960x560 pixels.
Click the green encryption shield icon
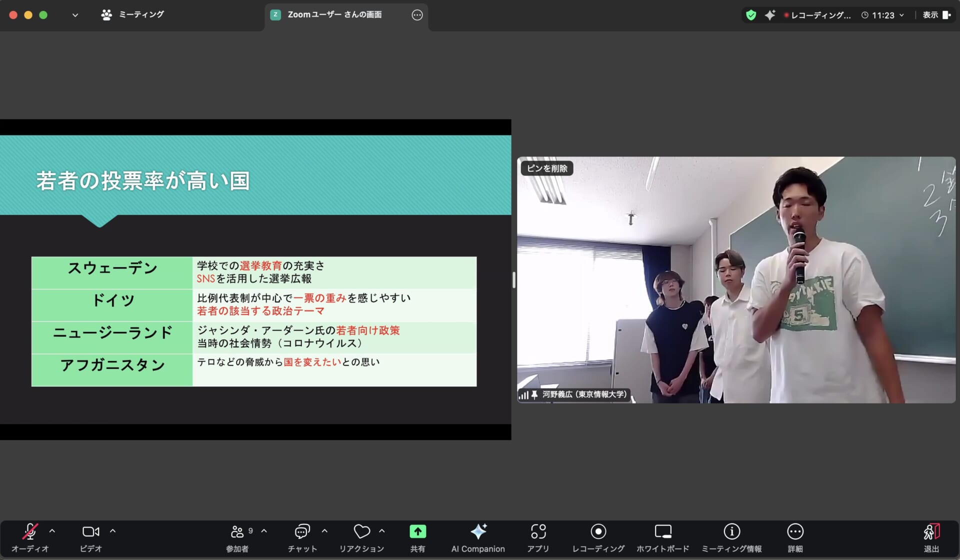tap(750, 15)
